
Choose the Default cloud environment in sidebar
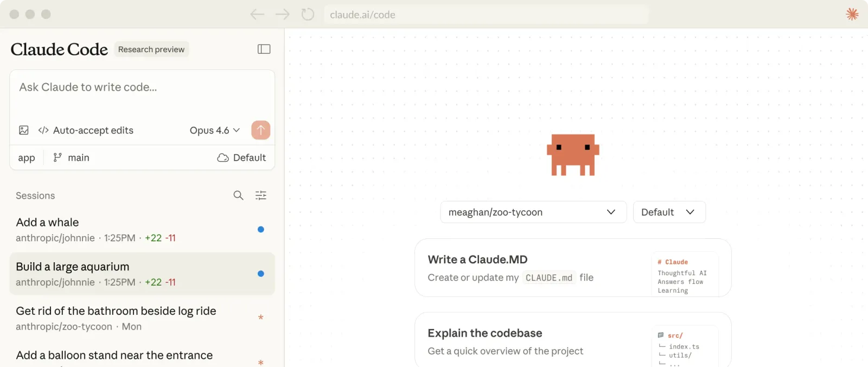[x=241, y=157]
